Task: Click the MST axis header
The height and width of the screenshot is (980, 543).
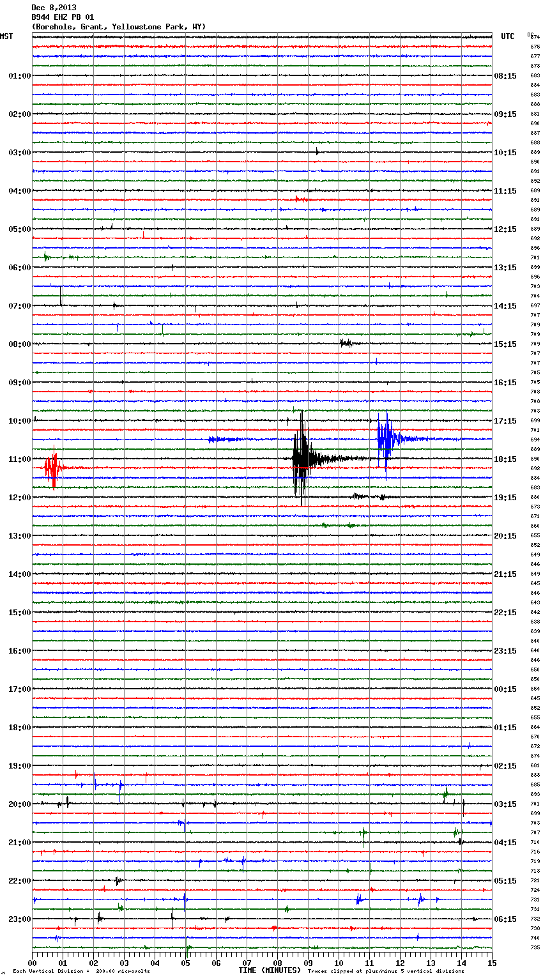Action: click(x=6, y=36)
